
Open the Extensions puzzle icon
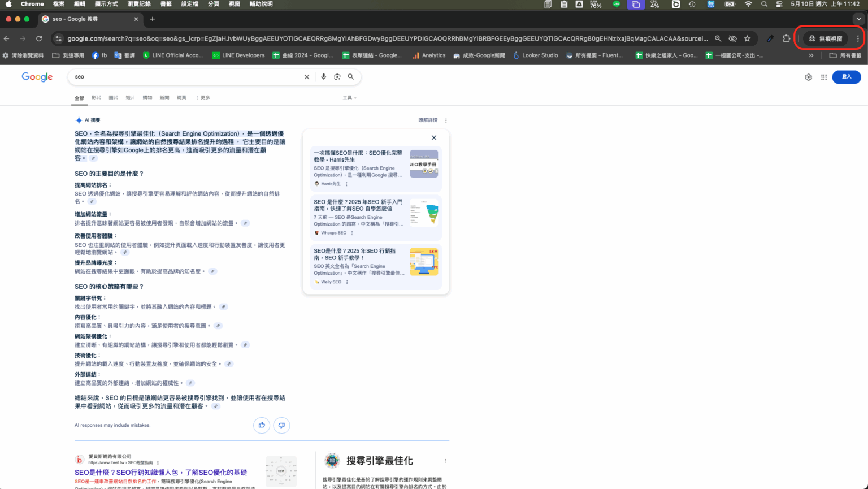tap(786, 38)
